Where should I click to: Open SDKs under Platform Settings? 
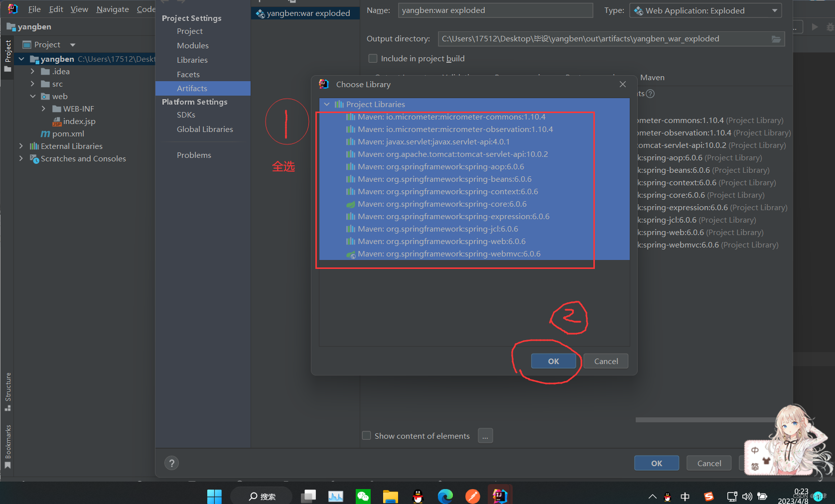pyautogui.click(x=186, y=115)
